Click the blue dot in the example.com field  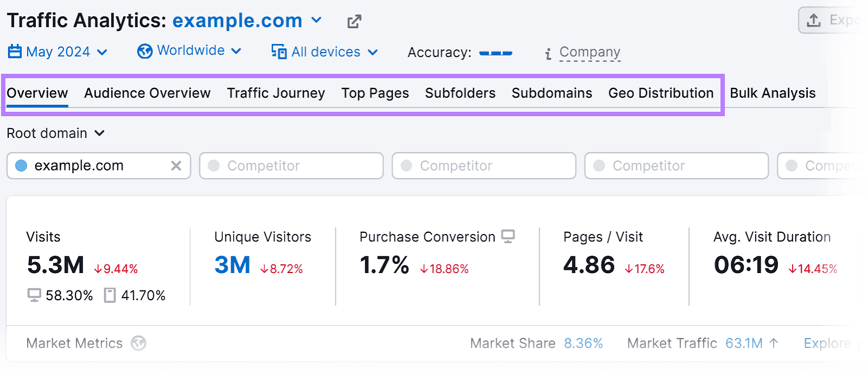(x=21, y=166)
